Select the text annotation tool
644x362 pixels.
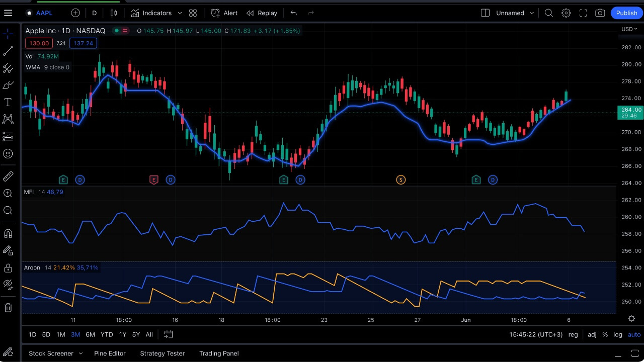pyautogui.click(x=8, y=102)
